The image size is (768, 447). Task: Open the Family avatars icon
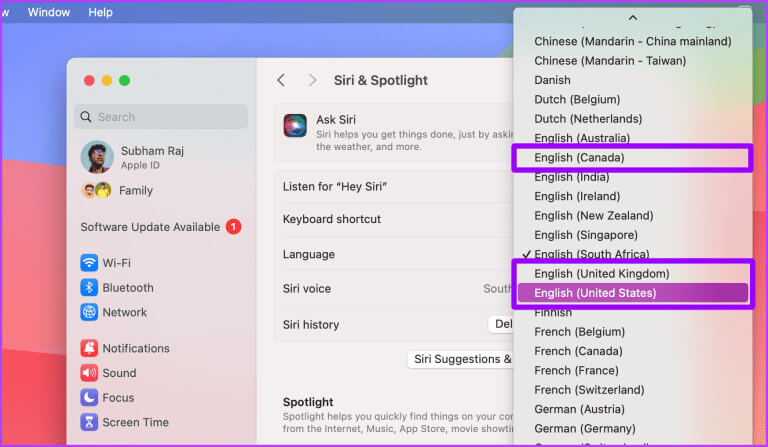point(96,190)
